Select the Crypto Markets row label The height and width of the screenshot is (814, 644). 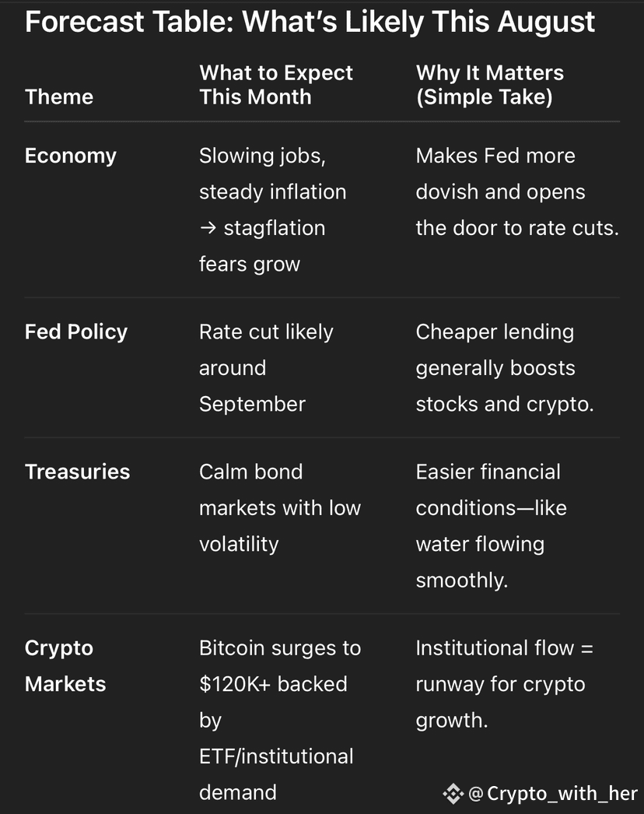pyautogui.click(x=65, y=666)
